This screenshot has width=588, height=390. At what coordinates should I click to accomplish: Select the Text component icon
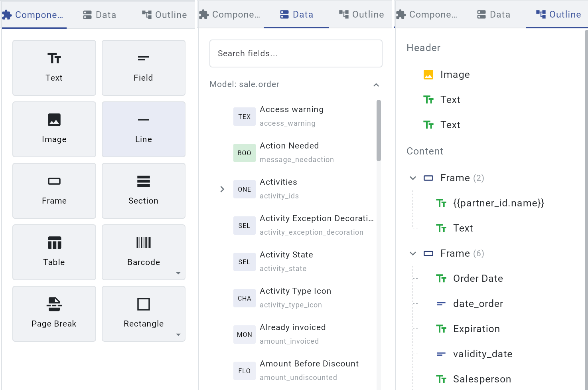(54, 68)
